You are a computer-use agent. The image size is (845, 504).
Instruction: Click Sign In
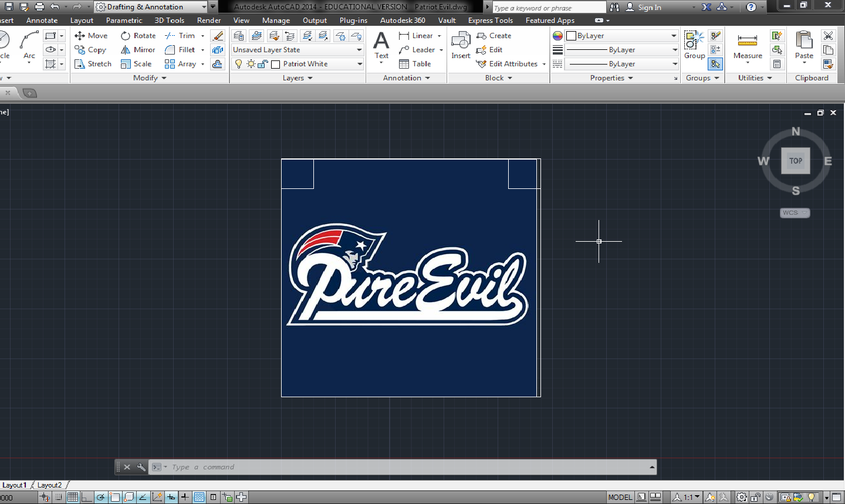click(644, 8)
